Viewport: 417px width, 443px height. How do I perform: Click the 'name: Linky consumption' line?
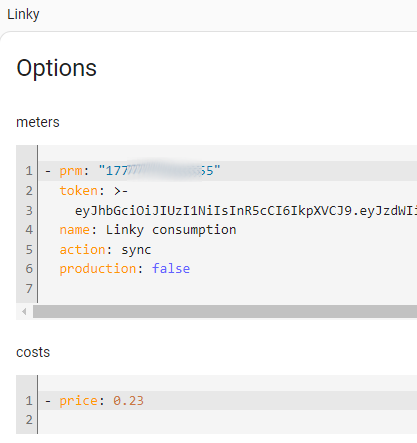coord(148,230)
